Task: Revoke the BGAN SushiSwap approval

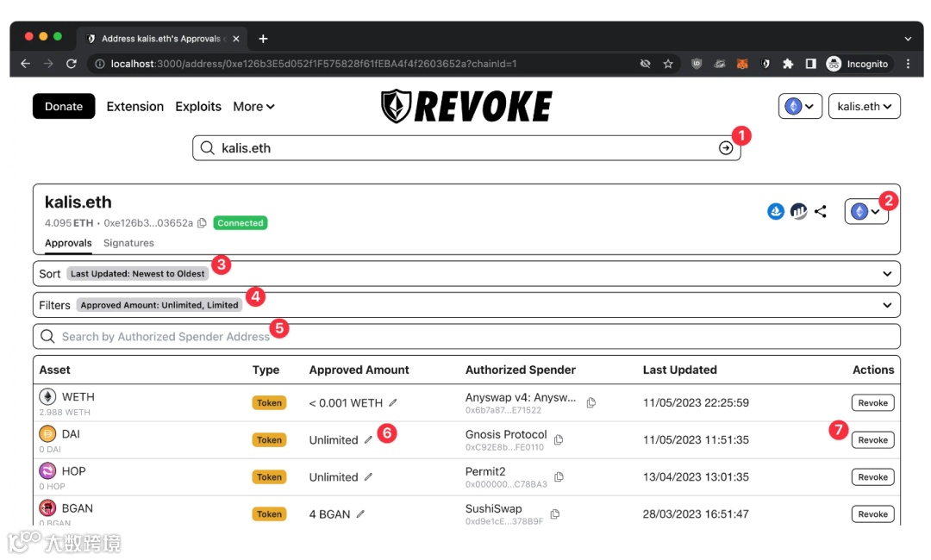Action: (872, 514)
